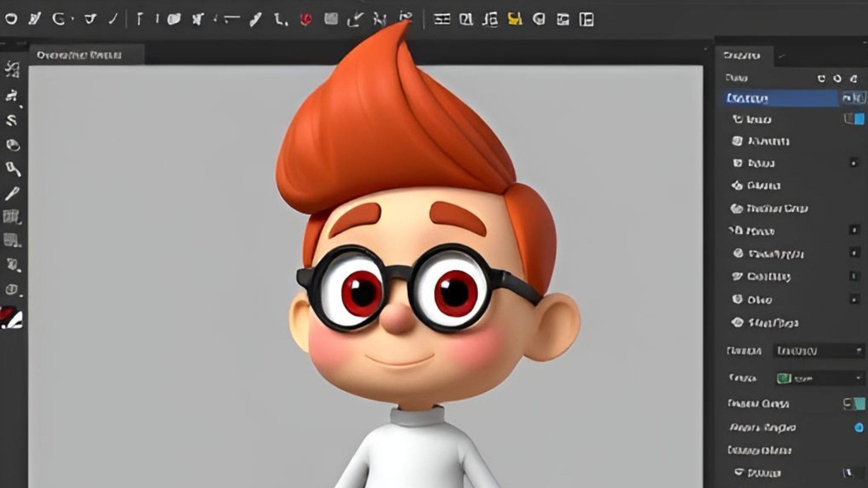The image size is (868, 488).
Task: Open the dropdown above the green swatch dropdown
Action: [819, 351]
